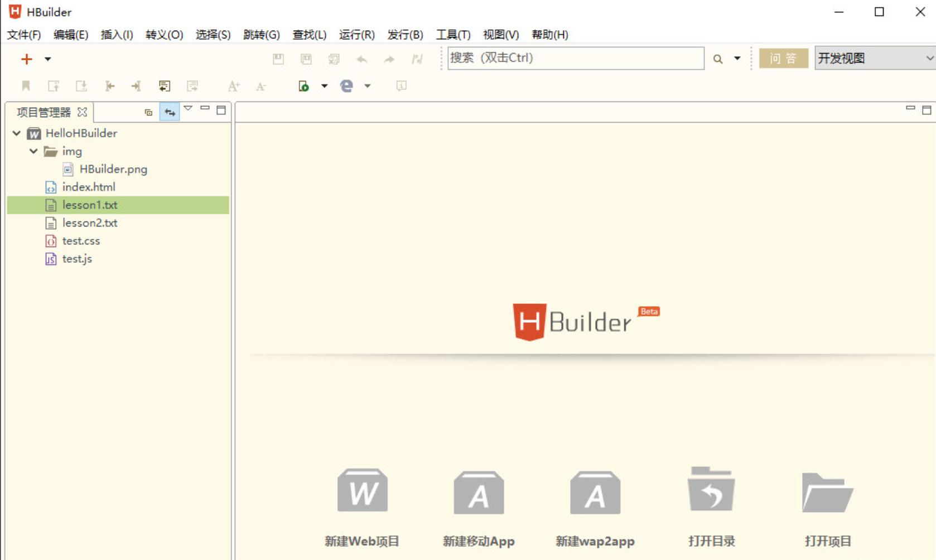Viewport: 936px width, 560px height.
Task: Run the project with the green run icon
Action: 303,86
